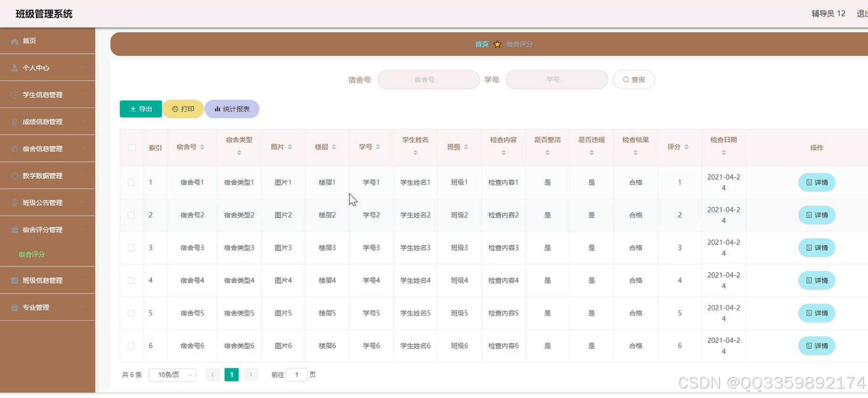Focus the 学号 search input field
868x398 pixels.
pos(557,80)
